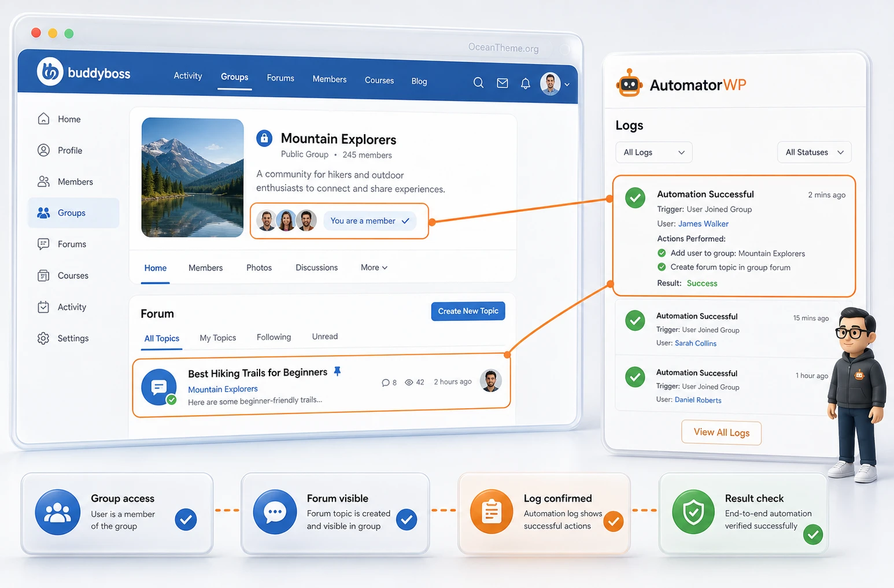Open the James Walker user link
The image size is (894, 588).
[703, 224]
